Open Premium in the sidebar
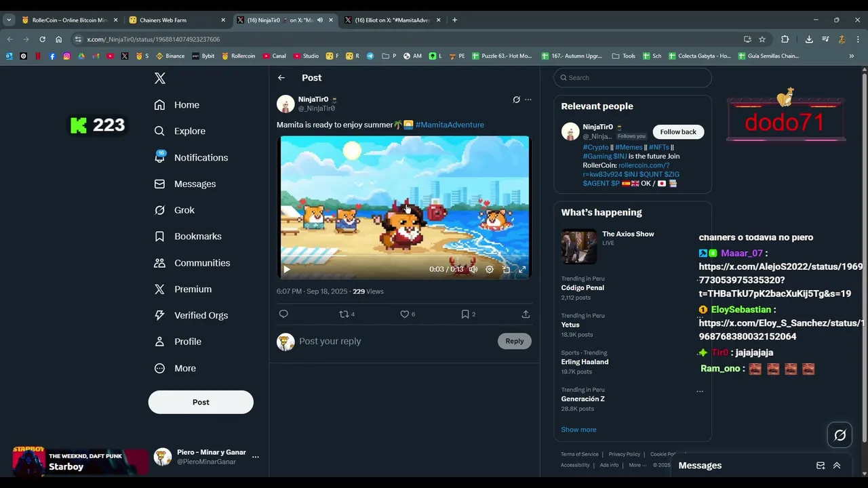This screenshot has width=868, height=488. (183, 289)
